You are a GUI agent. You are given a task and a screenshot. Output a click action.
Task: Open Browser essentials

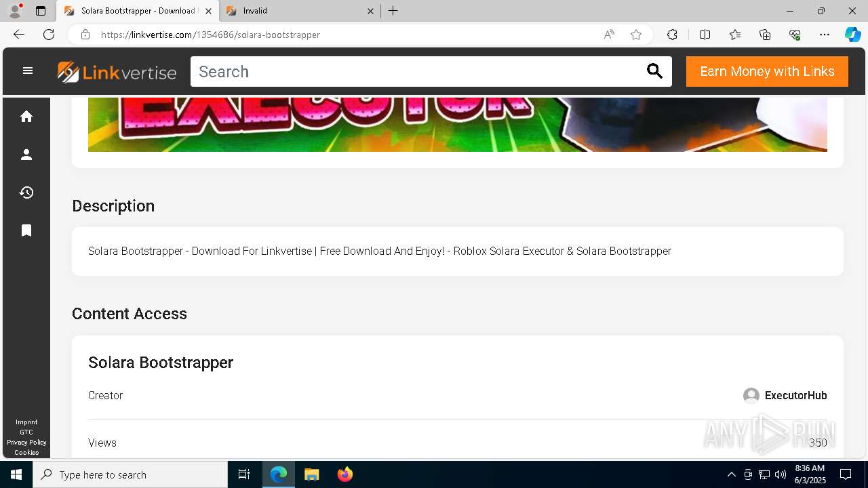click(x=795, y=35)
